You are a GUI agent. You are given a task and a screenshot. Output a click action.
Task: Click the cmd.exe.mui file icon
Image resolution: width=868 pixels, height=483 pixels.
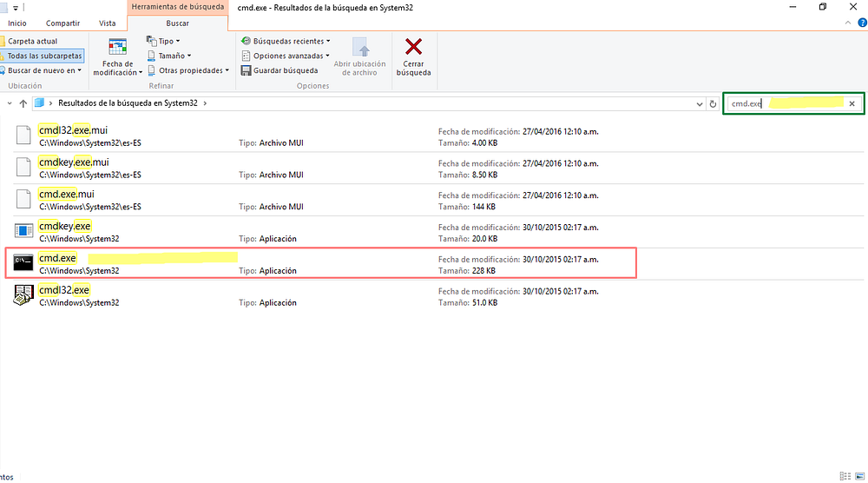[23, 199]
